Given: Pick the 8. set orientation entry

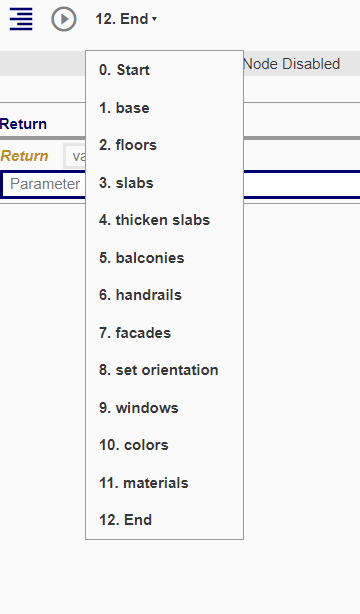Looking at the screenshot, I should point(165,370).
